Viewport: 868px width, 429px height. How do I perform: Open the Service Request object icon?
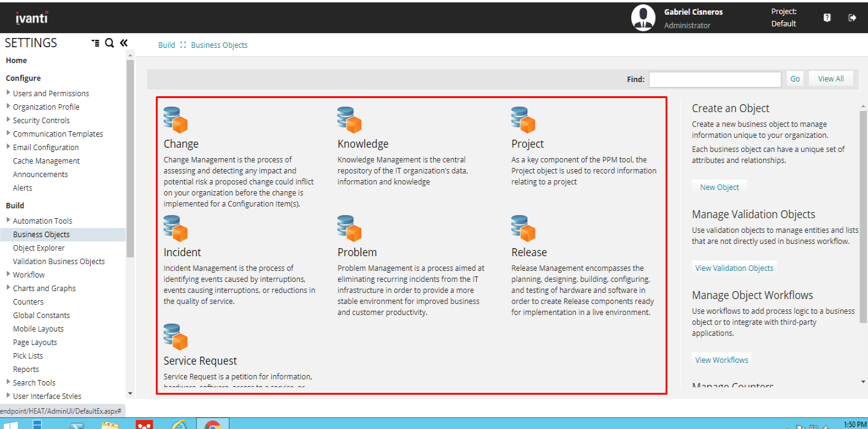[175, 337]
